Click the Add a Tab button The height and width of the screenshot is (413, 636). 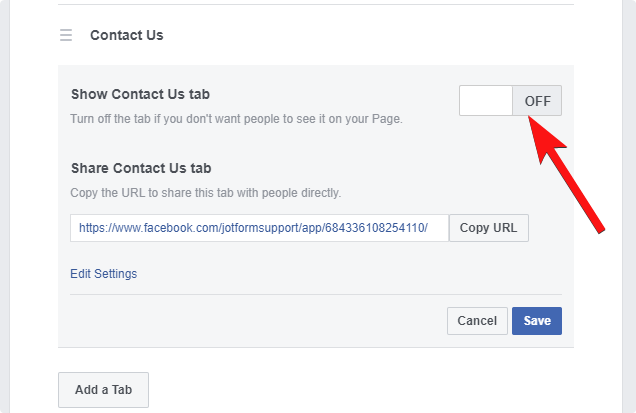[x=103, y=389]
